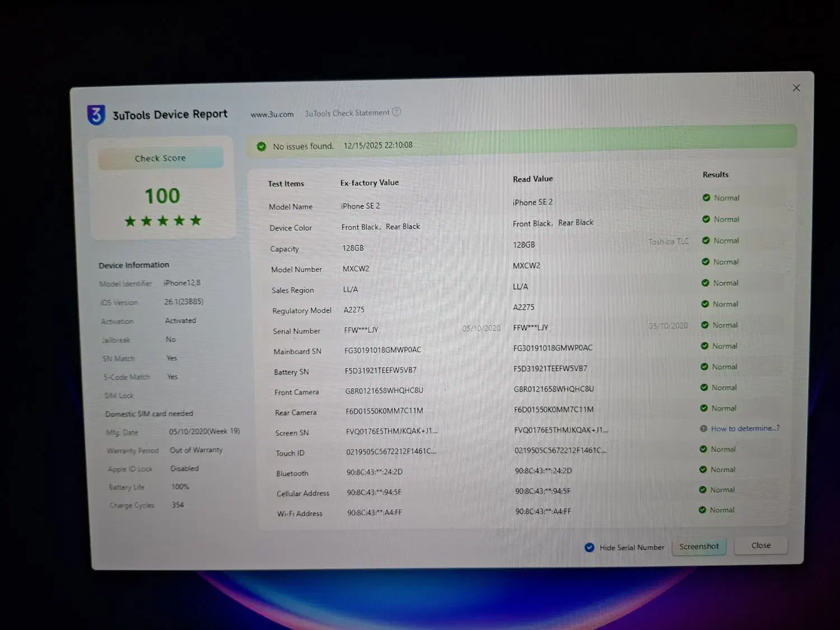The image size is (840, 630).
Task: Click green check icon in Wi-Fi Address row
Action: point(702,510)
